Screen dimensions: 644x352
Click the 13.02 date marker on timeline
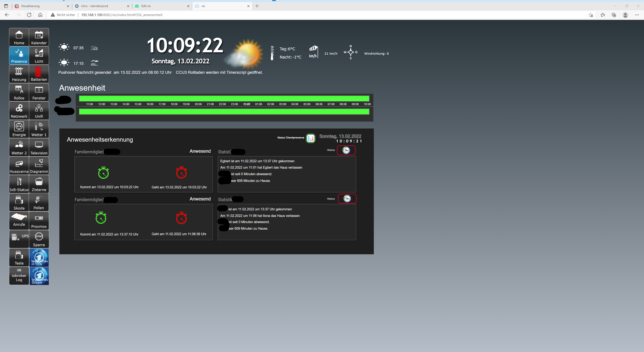click(x=247, y=104)
